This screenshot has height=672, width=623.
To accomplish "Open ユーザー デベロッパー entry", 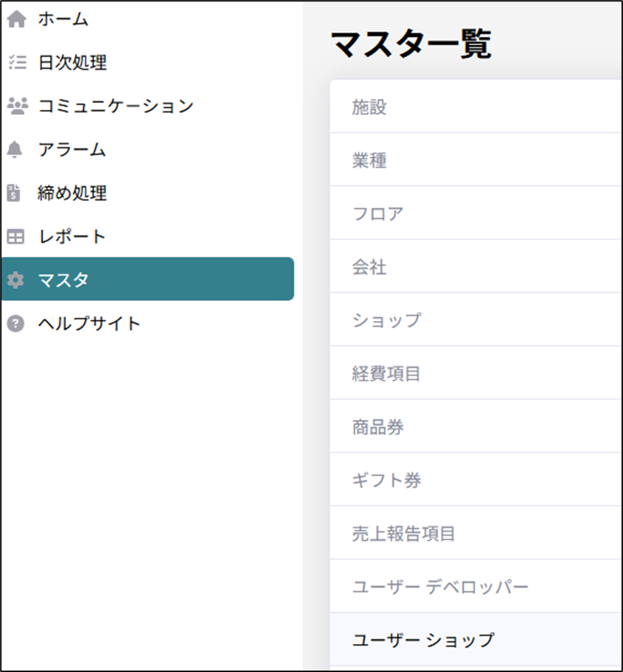I will (x=440, y=587).
